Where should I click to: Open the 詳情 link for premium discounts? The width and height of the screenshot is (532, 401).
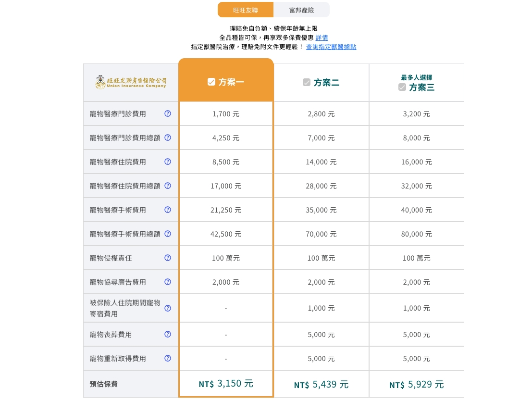322,38
